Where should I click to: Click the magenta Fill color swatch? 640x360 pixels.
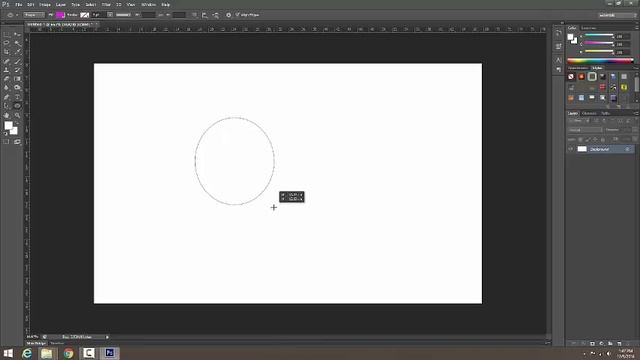tap(60, 15)
